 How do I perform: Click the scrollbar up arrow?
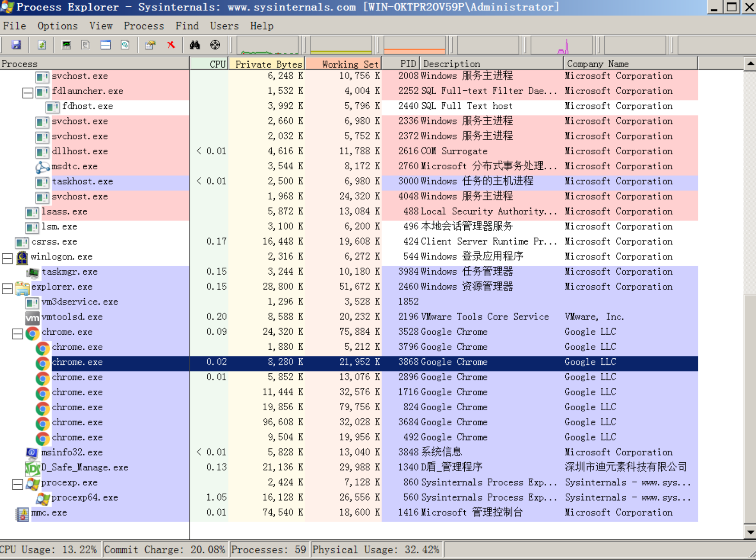(x=750, y=64)
